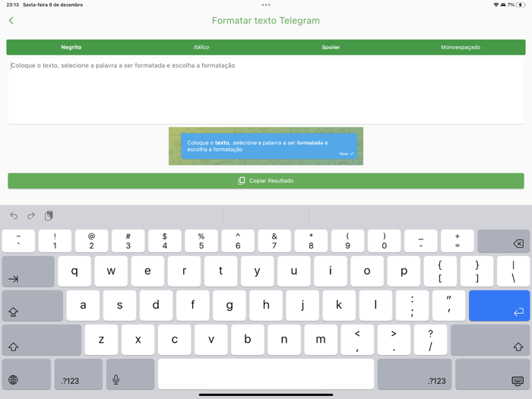Tap the tilde backtick key
Viewport: 532px width, 399px height.
point(18,241)
